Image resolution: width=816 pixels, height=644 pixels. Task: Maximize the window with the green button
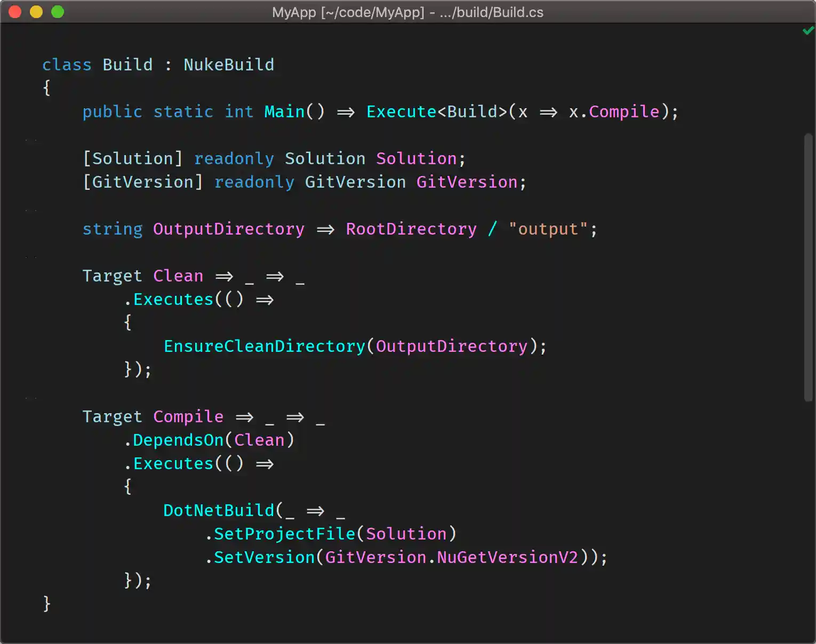click(x=58, y=12)
